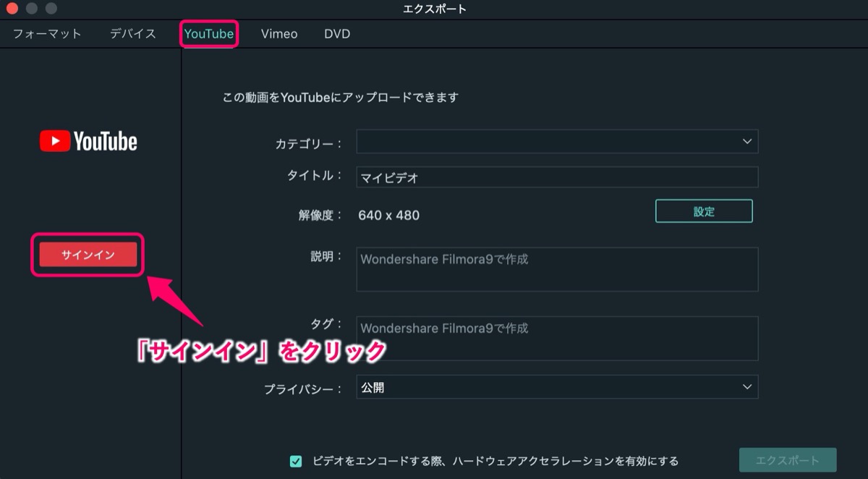
Task: Click the 640 x 480 resolution value
Action: click(389, 215)
